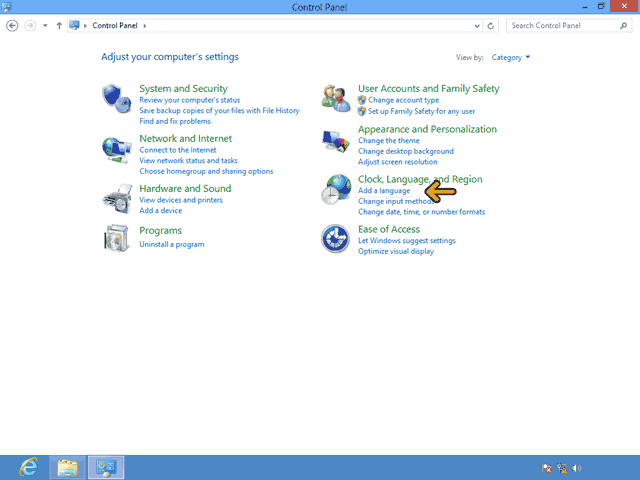
Task: Open recent locations dropdown arrow
Action: click(45, 26)
